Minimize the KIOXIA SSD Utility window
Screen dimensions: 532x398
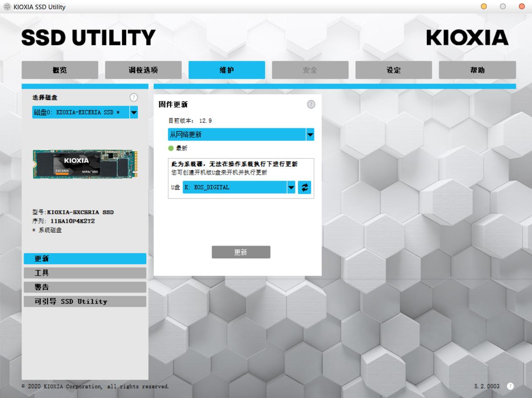click(484, 6)
